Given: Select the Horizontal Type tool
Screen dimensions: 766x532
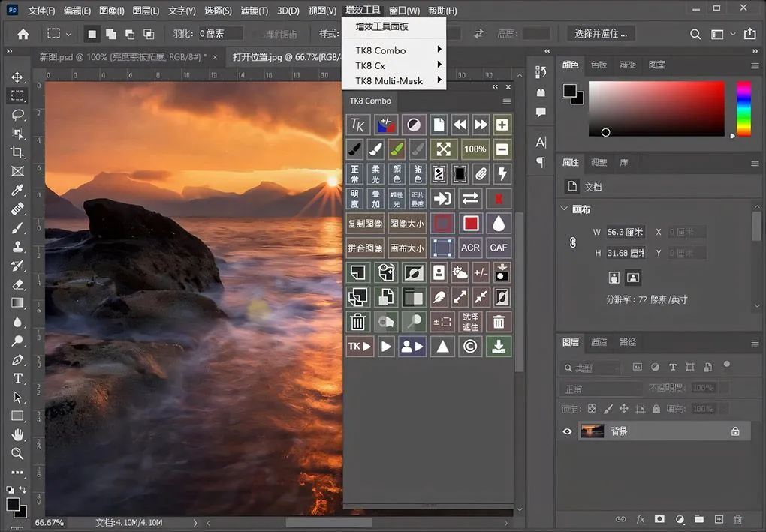Looking at the screenshot, I should (17, 379).
